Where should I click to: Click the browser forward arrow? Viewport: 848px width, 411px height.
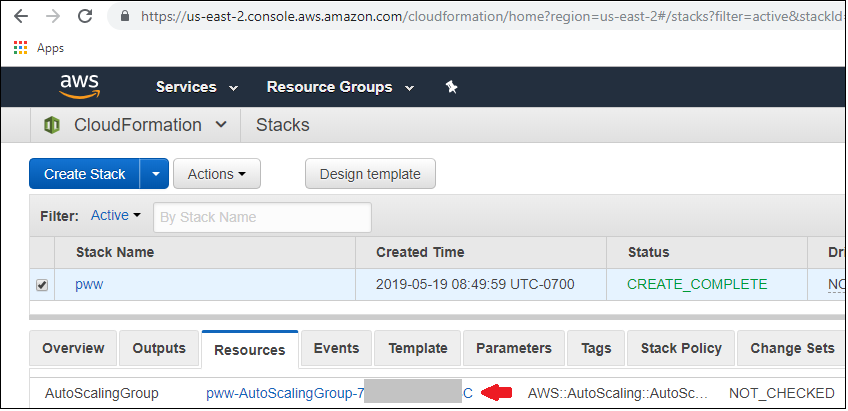click(53, 16)
